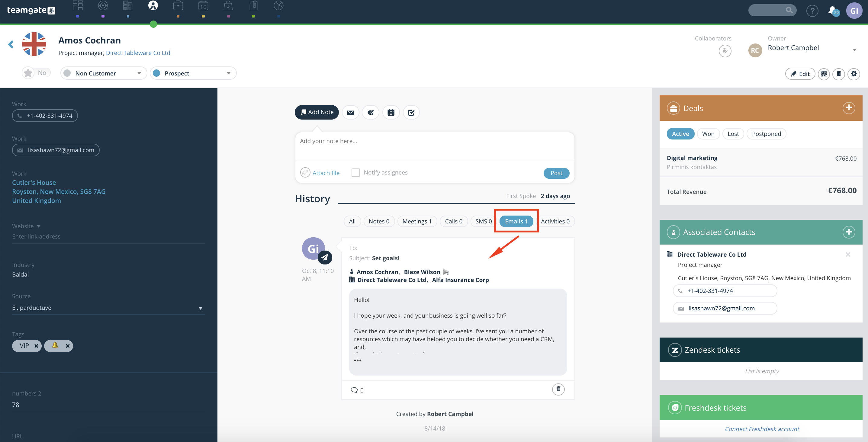Open the Non Customer status dropdown
868x442 pixels.
click(104, 73)
